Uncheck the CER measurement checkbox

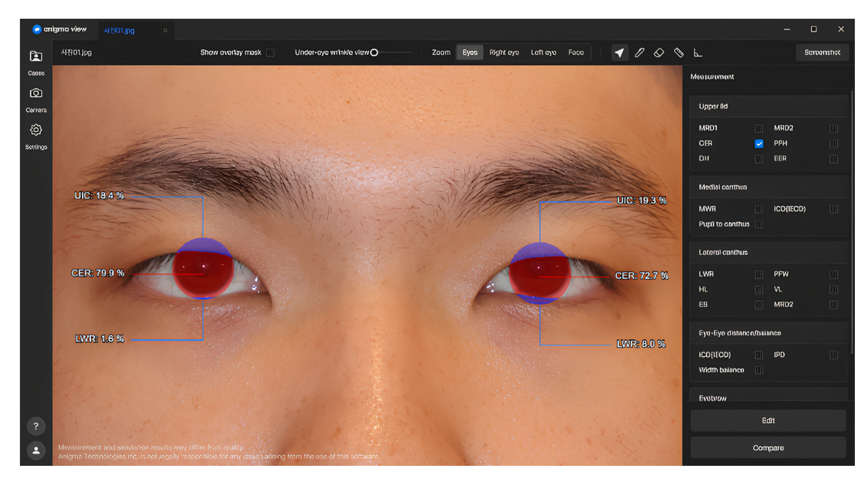pos(759,144)
